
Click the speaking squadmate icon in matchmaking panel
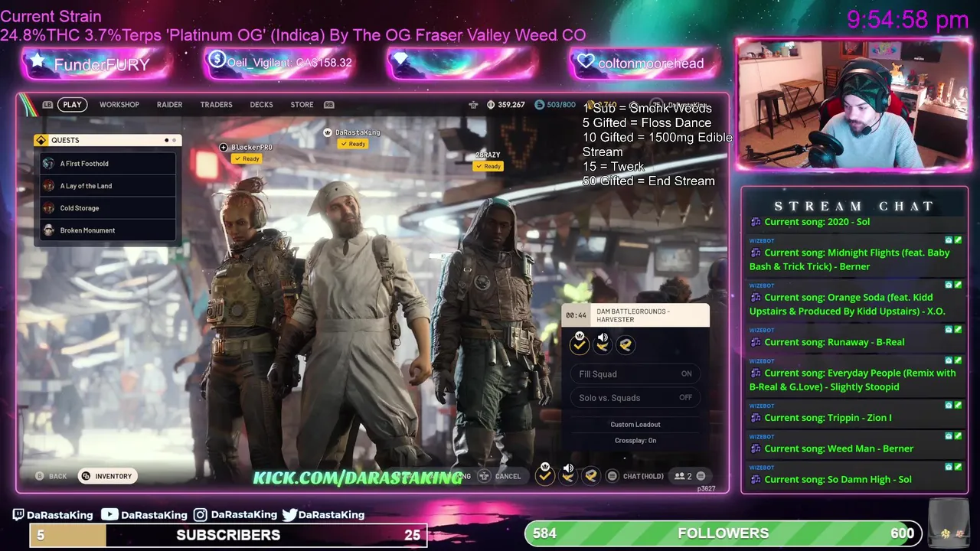coord(603,344)
